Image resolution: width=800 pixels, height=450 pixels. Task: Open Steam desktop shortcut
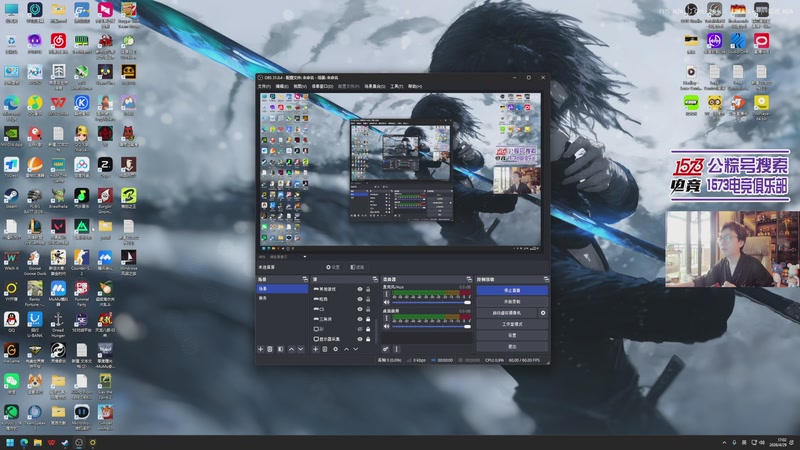[x=11, y=198]
